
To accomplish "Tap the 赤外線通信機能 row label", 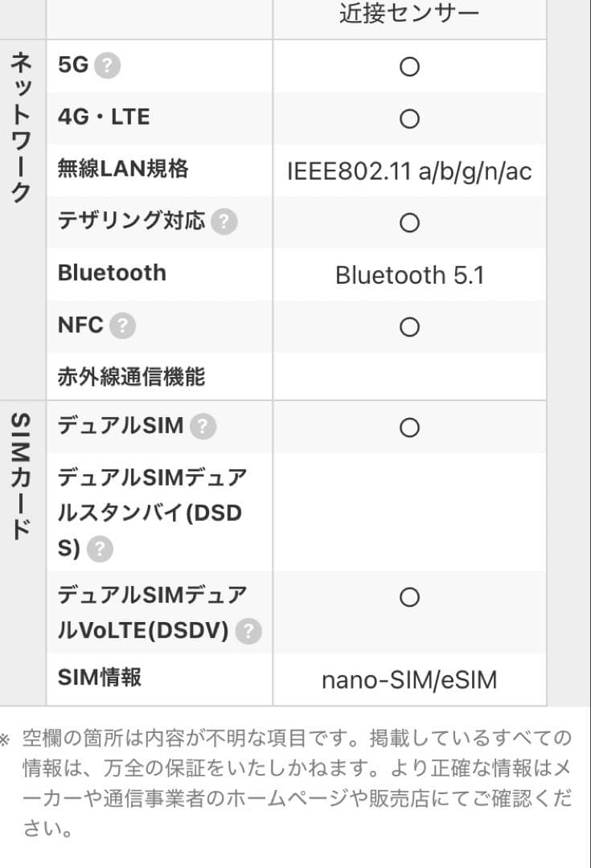I will (131, 377).
